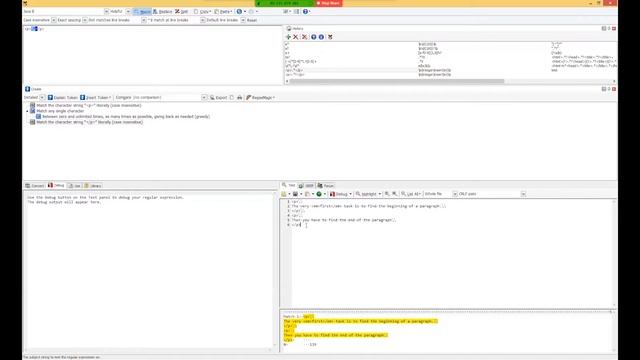
Task: Click inside the regular expression edit box
Action: coord(153,55)
